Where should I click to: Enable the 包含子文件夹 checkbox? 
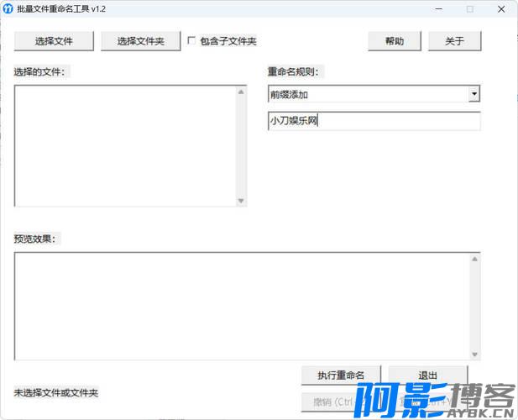point(192,40)
